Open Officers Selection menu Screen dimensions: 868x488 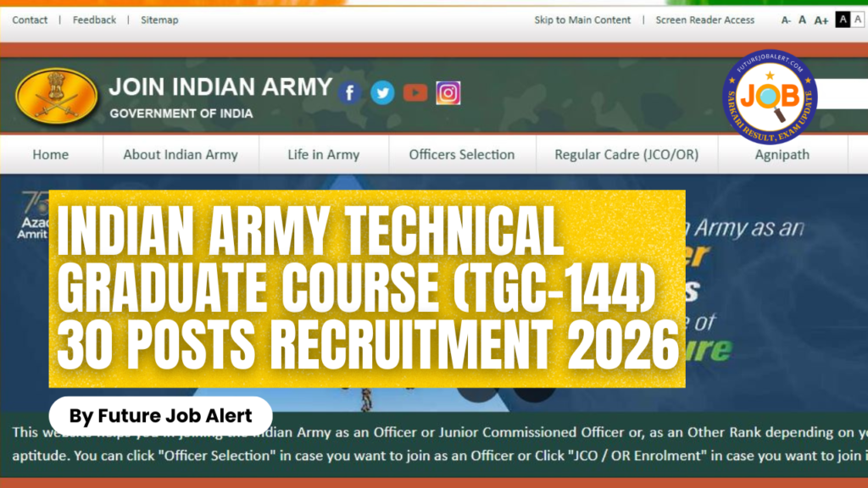pos(462,154)
